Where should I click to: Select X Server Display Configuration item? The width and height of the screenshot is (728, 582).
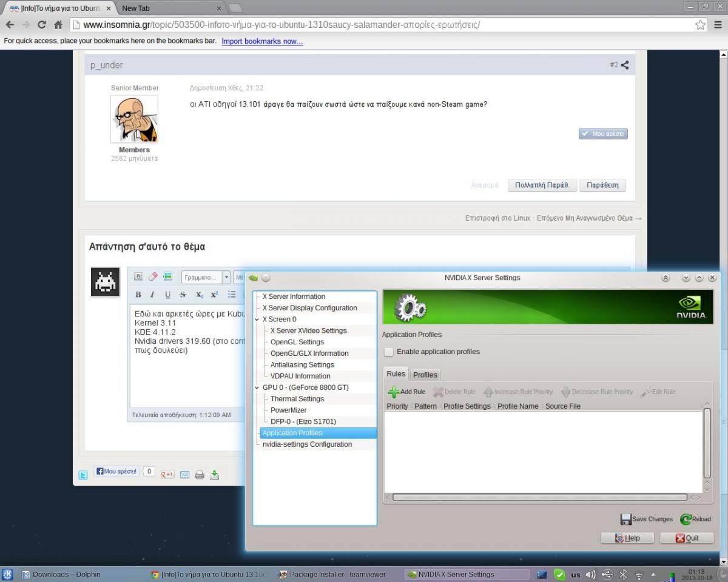[x=309, y=308]
